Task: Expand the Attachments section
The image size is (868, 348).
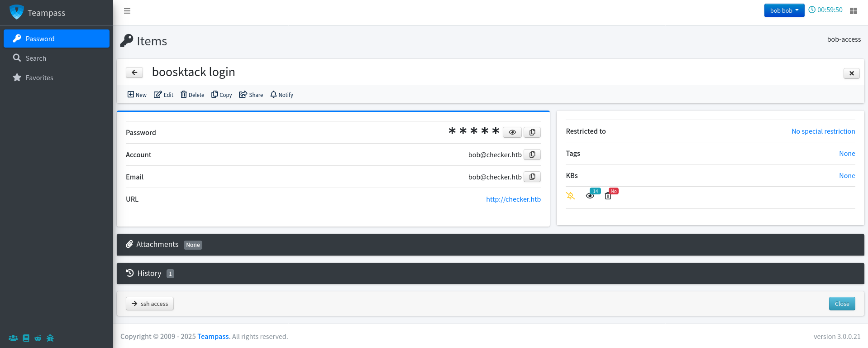Action: click(491, 245)
